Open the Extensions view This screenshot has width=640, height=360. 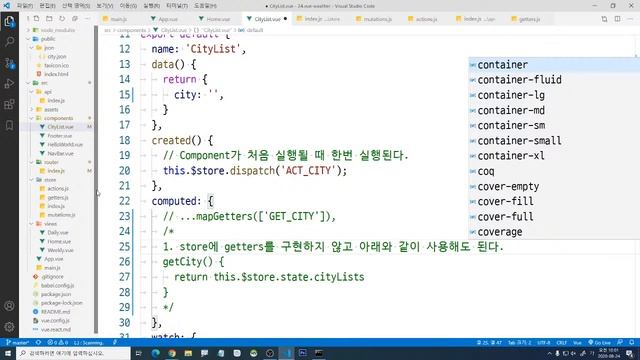9,104
